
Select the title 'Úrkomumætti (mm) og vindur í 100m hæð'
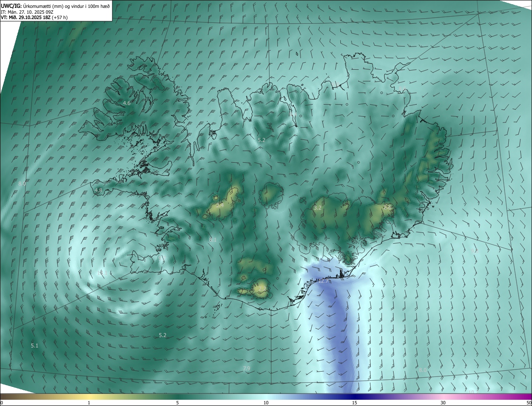point(66,6)
